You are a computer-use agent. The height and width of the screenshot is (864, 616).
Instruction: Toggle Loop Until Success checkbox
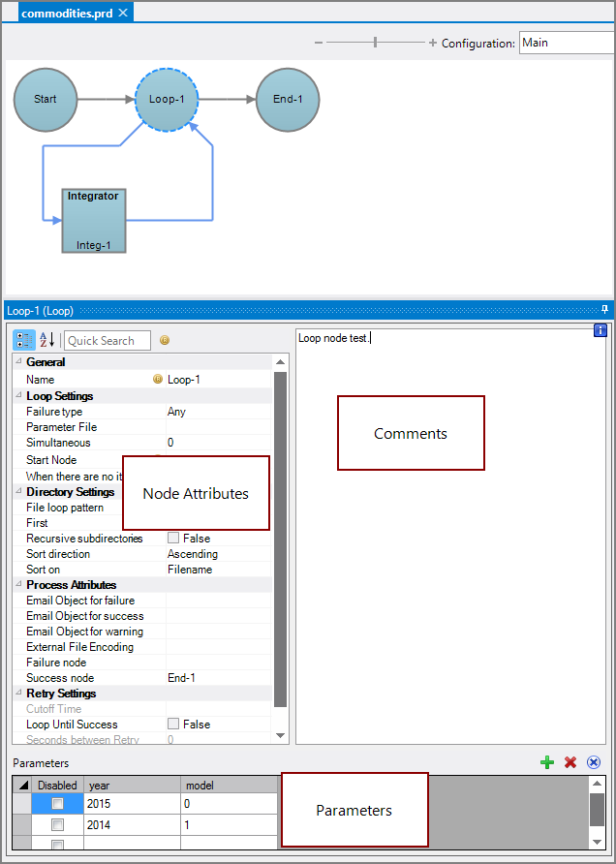click(x=173, y=725)
